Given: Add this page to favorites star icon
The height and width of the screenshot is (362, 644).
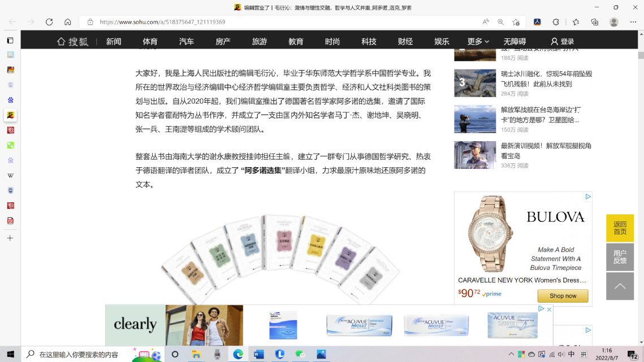Looking at the screenshot, I should pos(516,22).
